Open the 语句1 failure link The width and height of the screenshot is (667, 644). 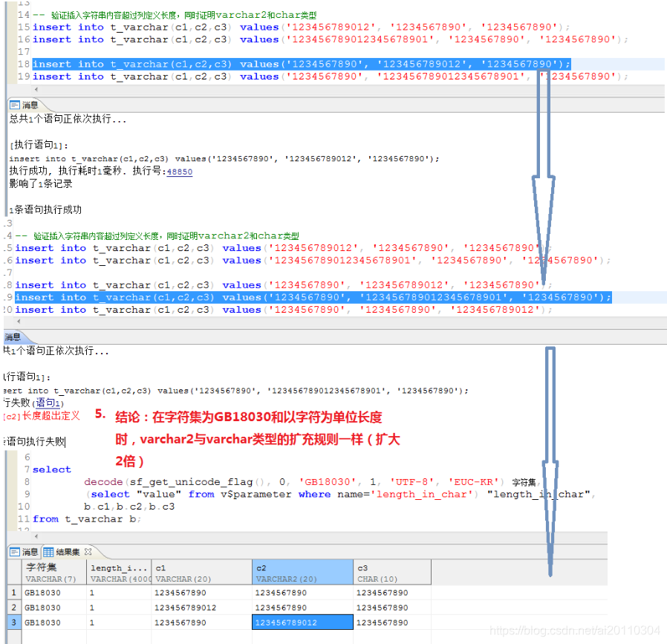pos(48,403)
